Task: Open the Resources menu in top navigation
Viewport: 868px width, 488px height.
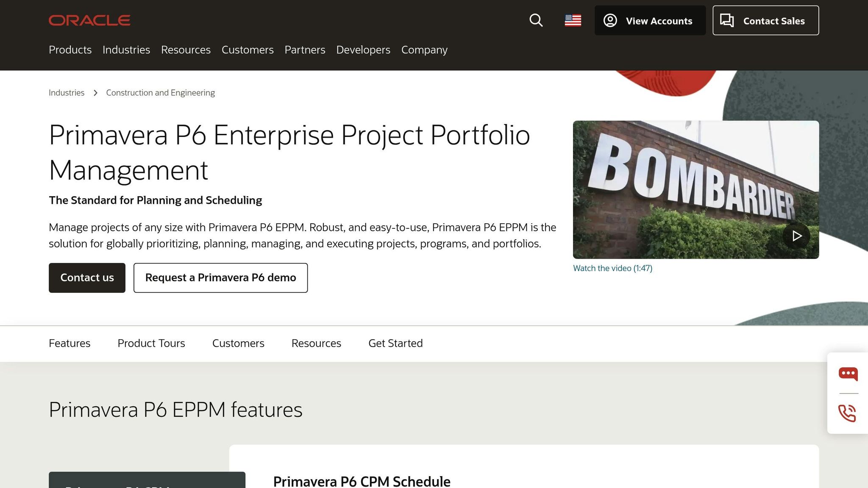Action: coord(186,50)
